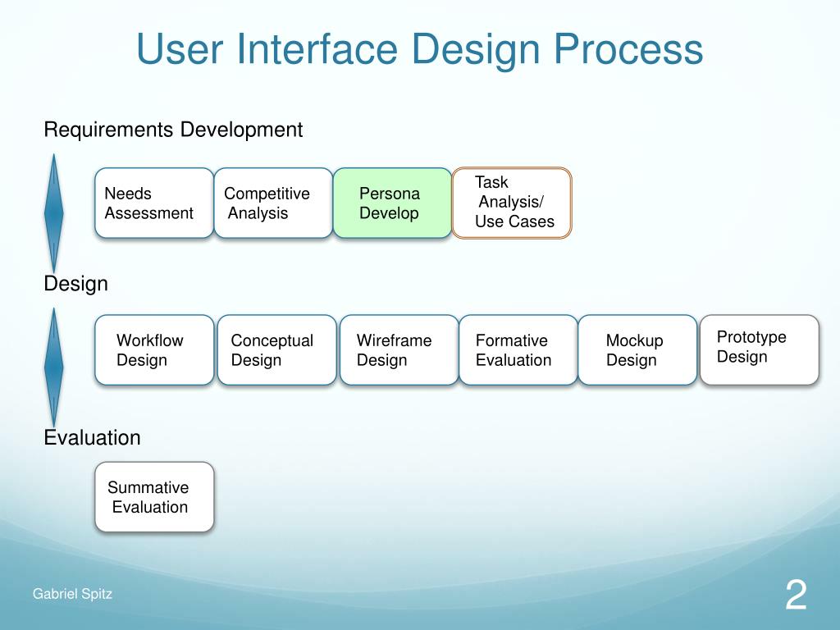The width and height of the screenshot is (840, 630).
Task: Click the 'Gabriel Spitz' footer text
Action: coord(72,594)
